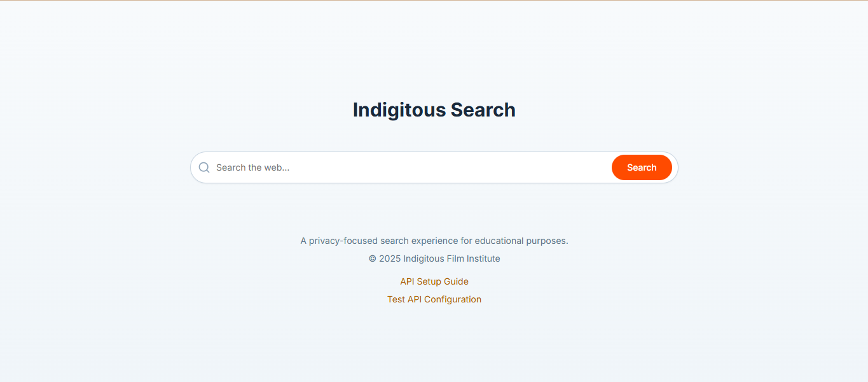Click the magnifying glass search icon
868x382 pixels.
coord(204,167)
